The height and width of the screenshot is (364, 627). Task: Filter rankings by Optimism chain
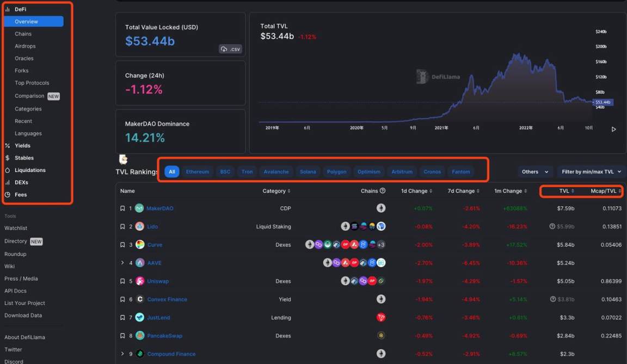tap(368, 172)
